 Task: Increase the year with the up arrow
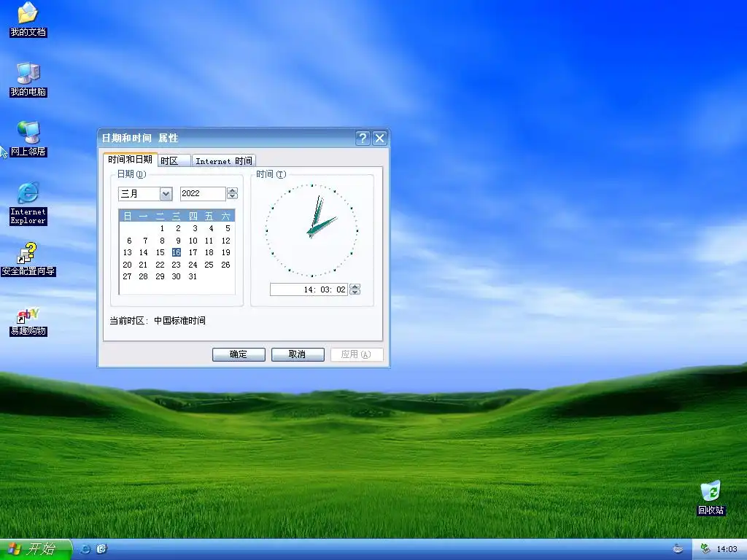click(233, 190)
